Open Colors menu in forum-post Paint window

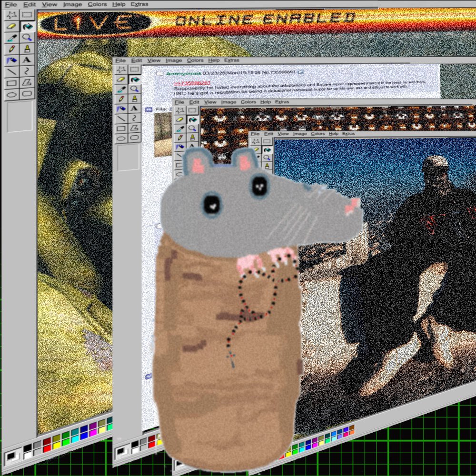195,60
